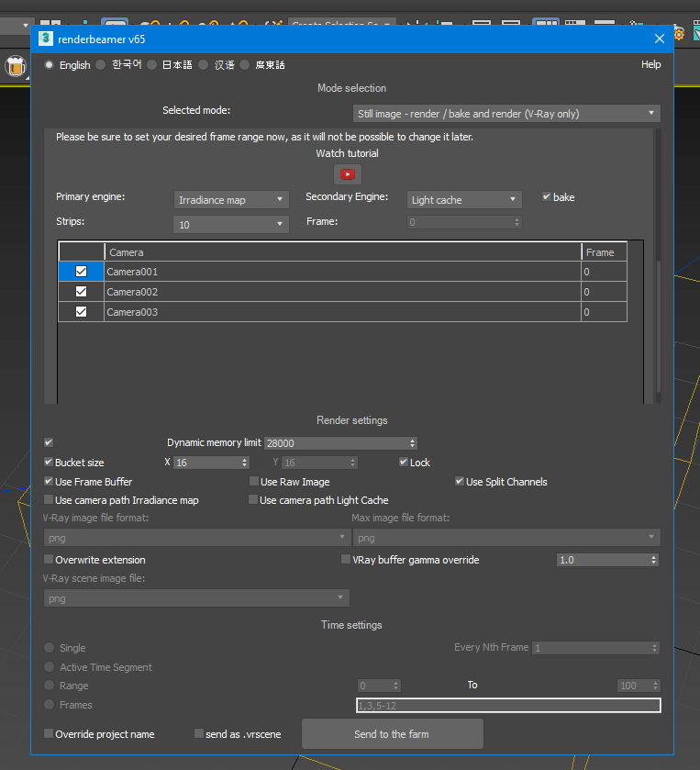
Task: Enable Use Raw Image checkbox
Action: (254, 481)
